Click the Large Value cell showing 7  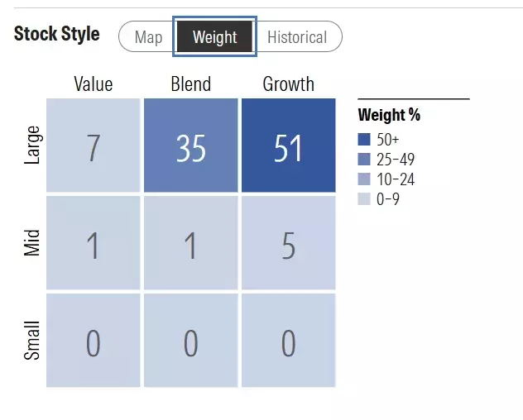94,146
